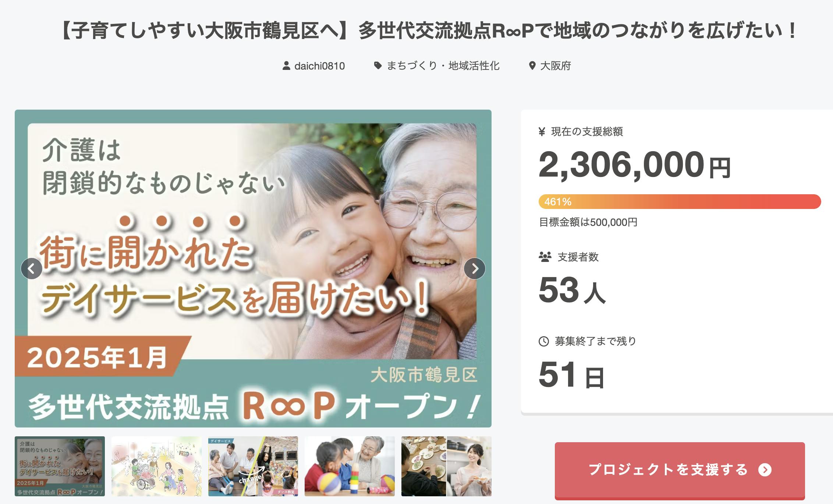Select the illustrated facility sketch thumbnail

(156, 466)
